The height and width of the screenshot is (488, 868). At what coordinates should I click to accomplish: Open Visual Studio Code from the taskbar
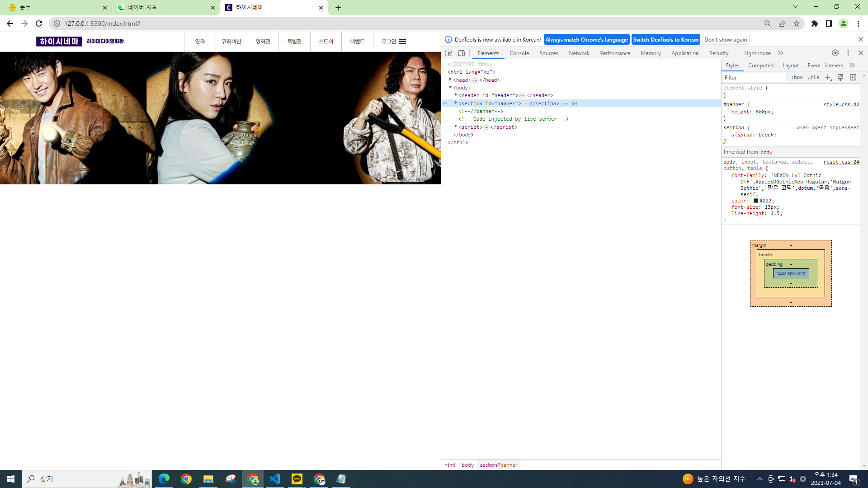click(275, 479)
